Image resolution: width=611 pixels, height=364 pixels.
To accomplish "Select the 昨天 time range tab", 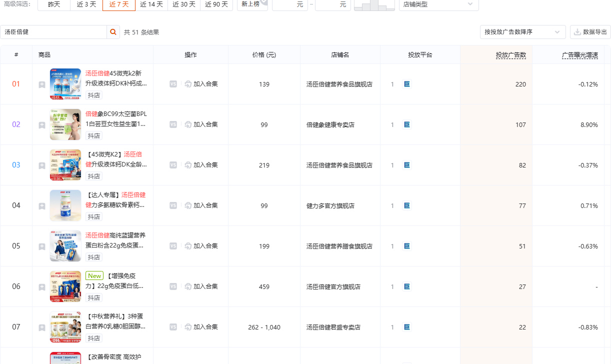I will tap(54, 4).
